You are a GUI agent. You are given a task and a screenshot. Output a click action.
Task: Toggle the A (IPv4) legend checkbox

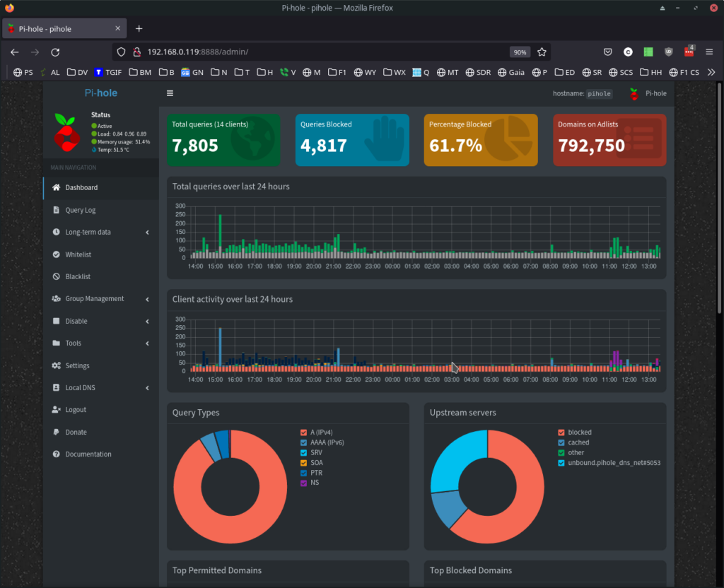coord(303,433)
